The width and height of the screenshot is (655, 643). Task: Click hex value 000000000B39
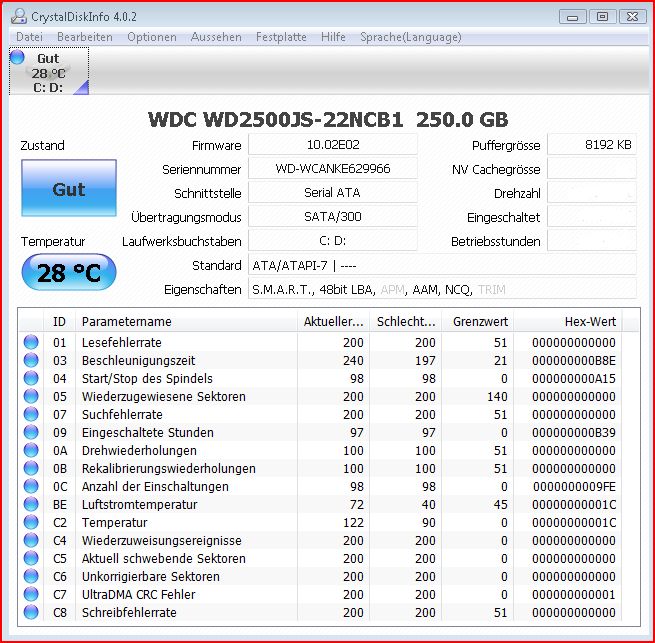[x=574, y=432]
